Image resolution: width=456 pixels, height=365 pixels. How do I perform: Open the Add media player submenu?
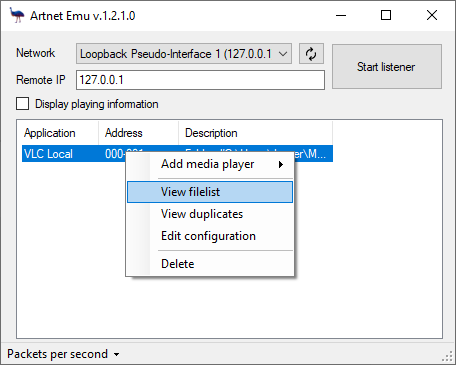tap(210, 164)
